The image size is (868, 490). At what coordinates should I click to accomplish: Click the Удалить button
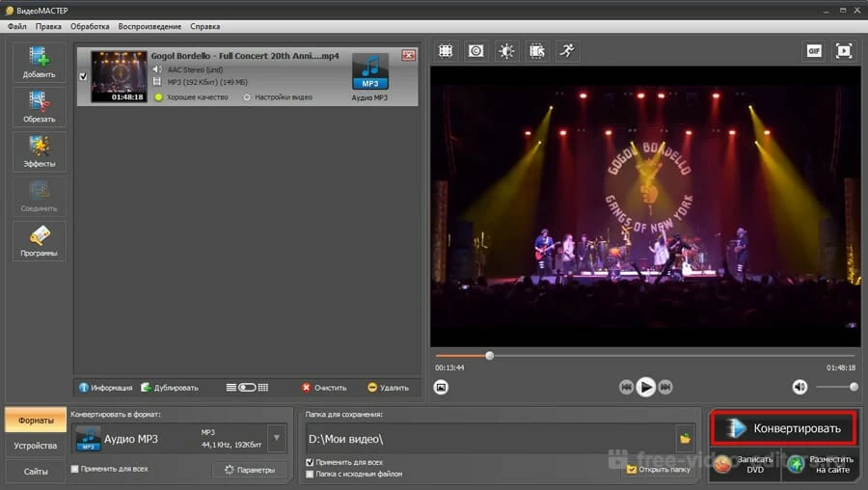tap(388, 388)
